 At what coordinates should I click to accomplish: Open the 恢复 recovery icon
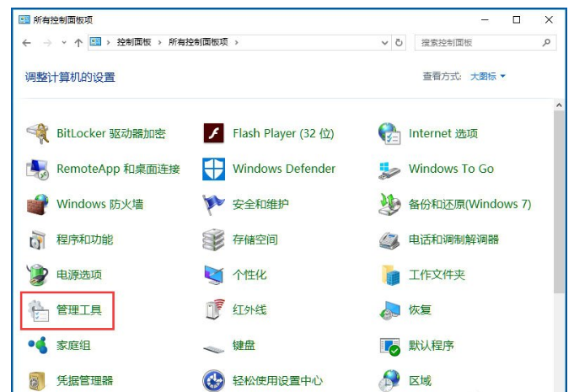[389, 310]
